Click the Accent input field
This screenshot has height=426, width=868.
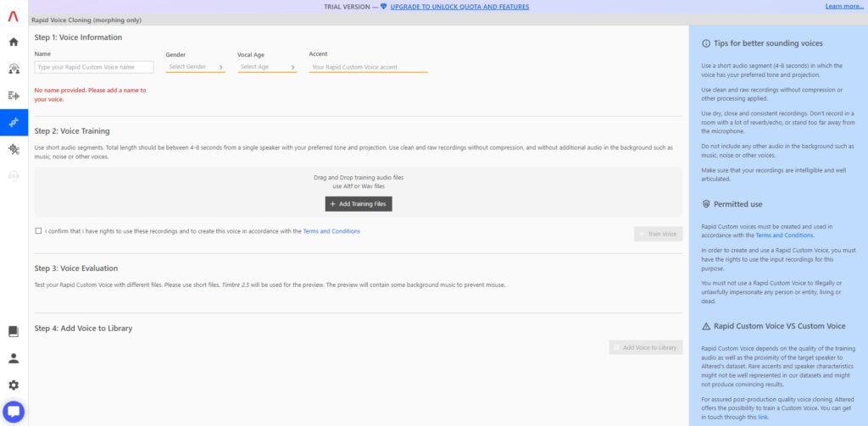[369, 67]
